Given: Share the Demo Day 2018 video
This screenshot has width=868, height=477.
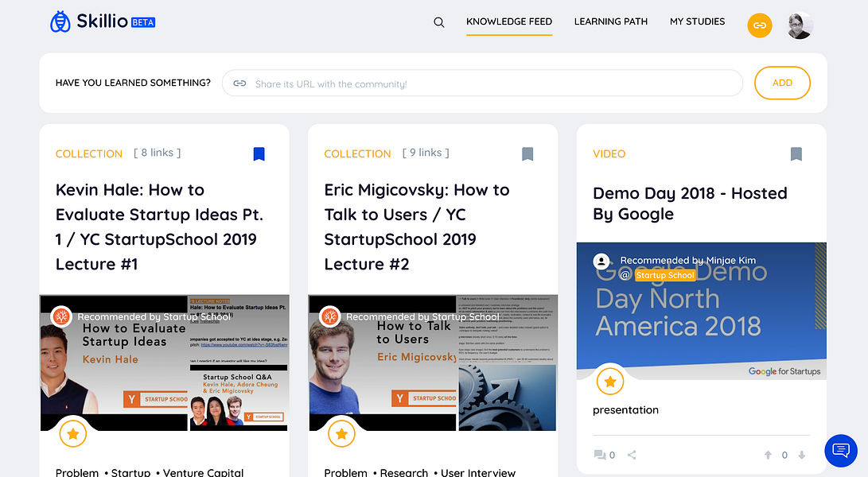Looking at the screenshot, I should [632, 455].
